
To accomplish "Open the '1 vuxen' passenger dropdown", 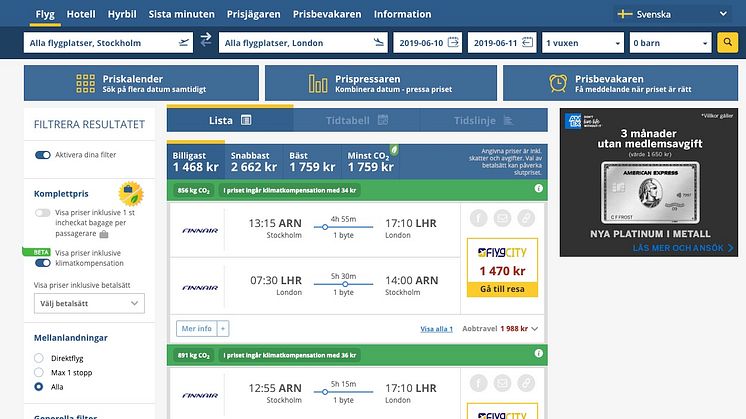I will coord(583,43).
